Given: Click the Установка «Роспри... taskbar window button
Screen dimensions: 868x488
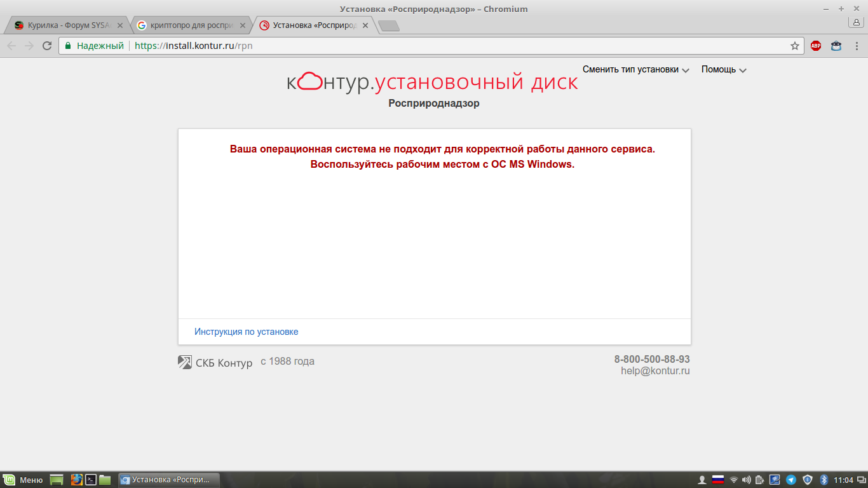Looking at the screenshot, I should (x=168, y=480).
